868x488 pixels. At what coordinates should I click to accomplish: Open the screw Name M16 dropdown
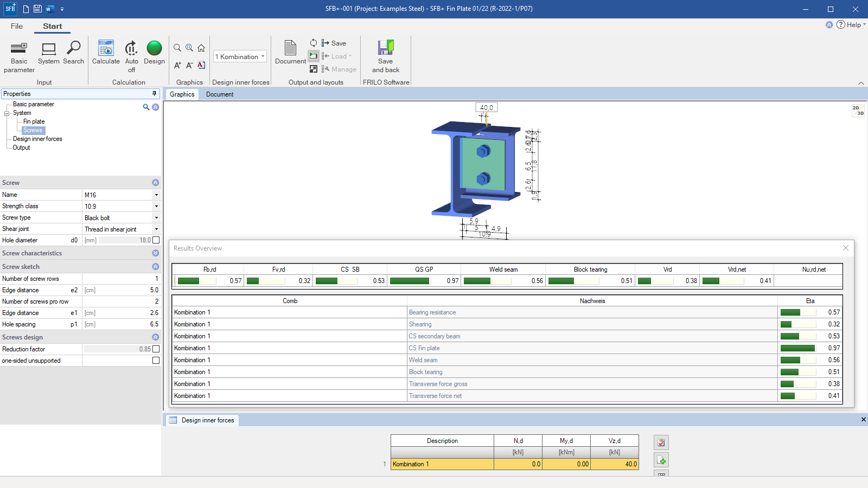point(156,195)
